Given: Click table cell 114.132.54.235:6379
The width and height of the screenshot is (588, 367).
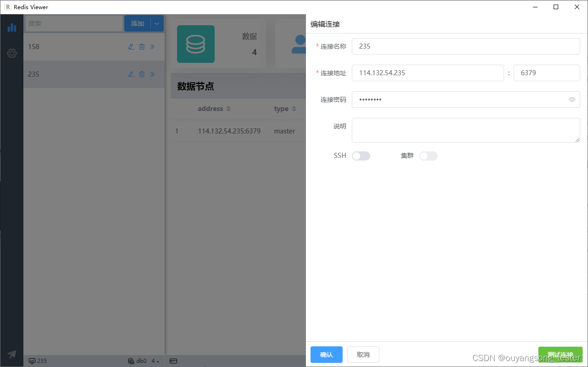Looking at the screenshot, I should click(x=229, y=131).
